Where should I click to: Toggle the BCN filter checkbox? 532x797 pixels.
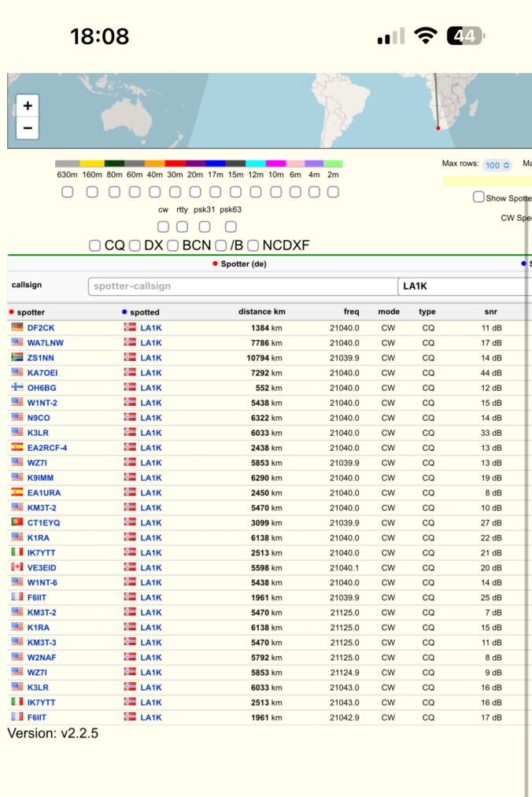(x=172, y=245)
